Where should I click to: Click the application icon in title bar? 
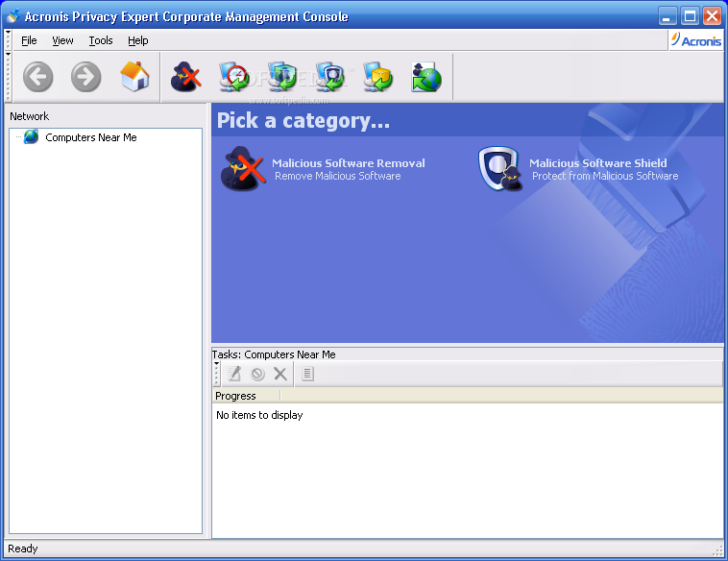click(x=13, y=16)
